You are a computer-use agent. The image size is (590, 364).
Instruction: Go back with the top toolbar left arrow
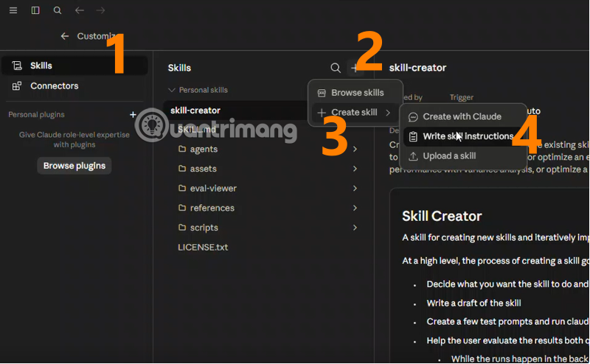pos(80,10)
